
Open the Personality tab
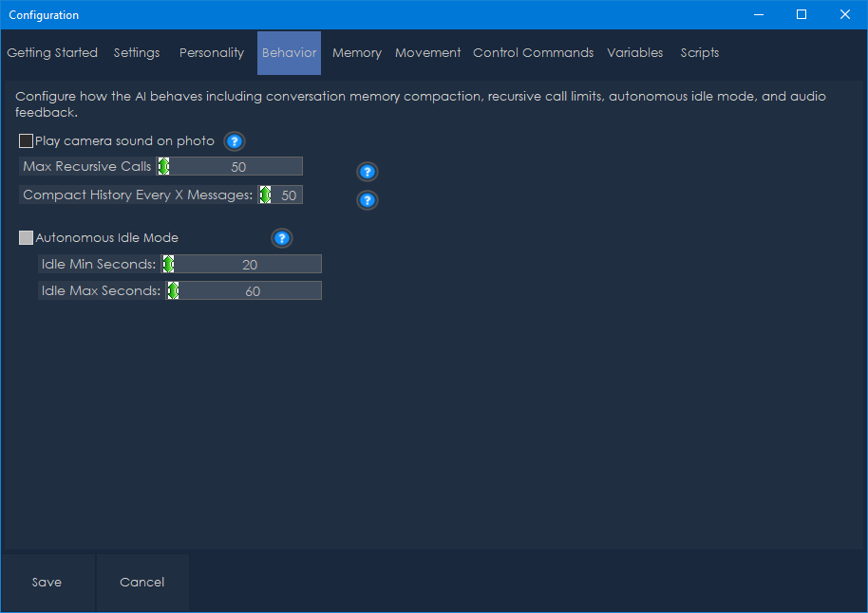tap(212, 53)
